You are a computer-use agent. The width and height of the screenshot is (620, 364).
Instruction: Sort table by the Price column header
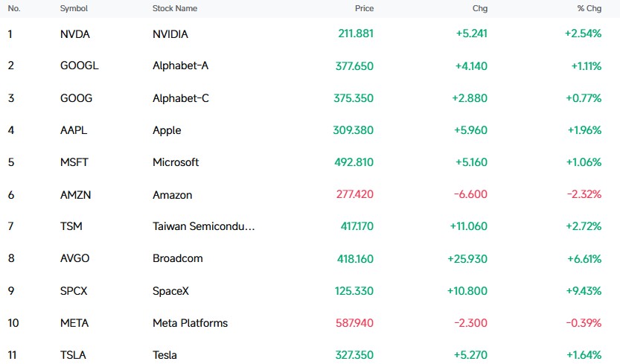pos(364,8)
